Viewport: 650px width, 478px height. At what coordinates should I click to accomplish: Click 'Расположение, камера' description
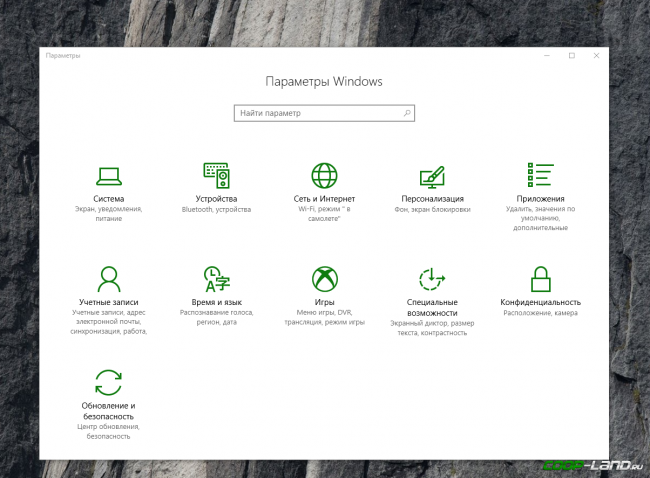coord(540,313)
